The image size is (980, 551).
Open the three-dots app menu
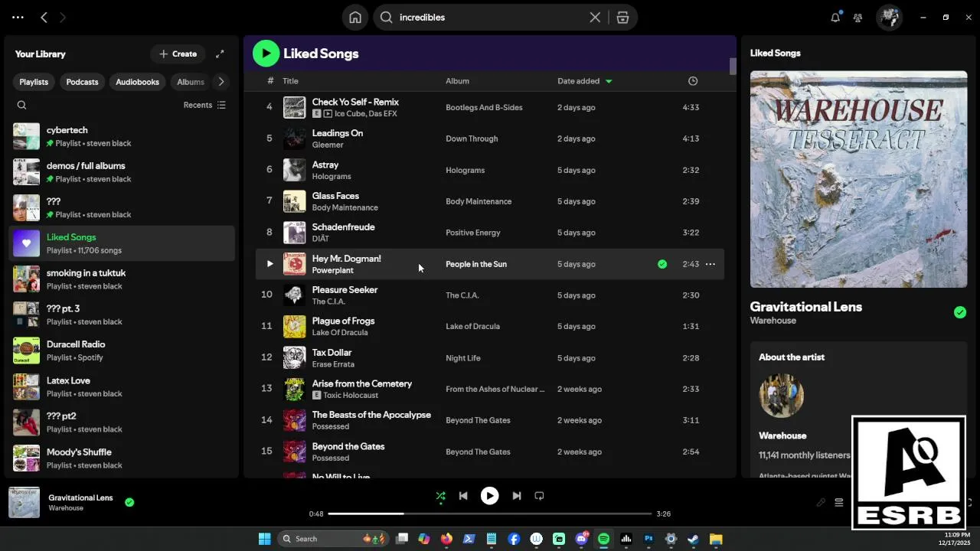pos(18,17)
